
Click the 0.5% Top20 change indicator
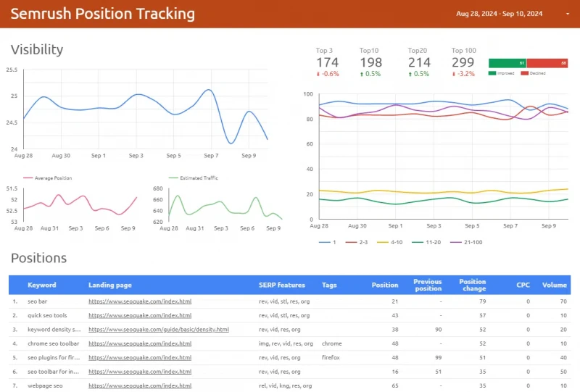click(x=419, y=74)
